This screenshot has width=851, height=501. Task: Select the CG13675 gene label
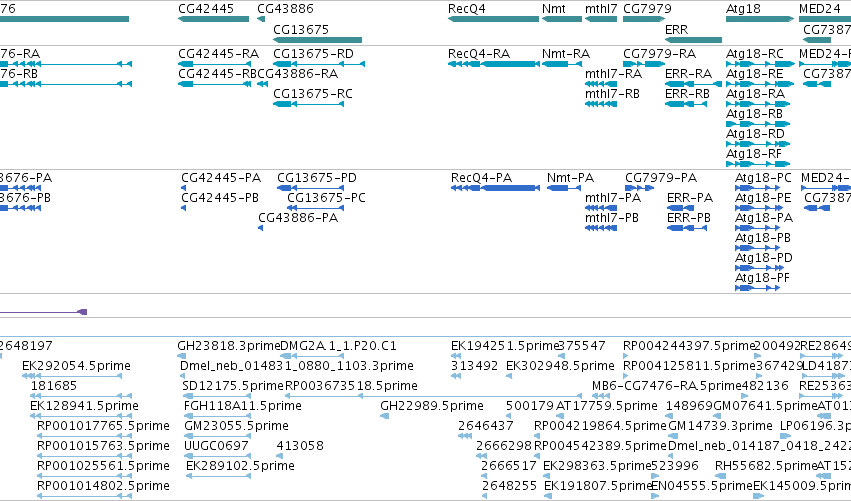[301, 30]
